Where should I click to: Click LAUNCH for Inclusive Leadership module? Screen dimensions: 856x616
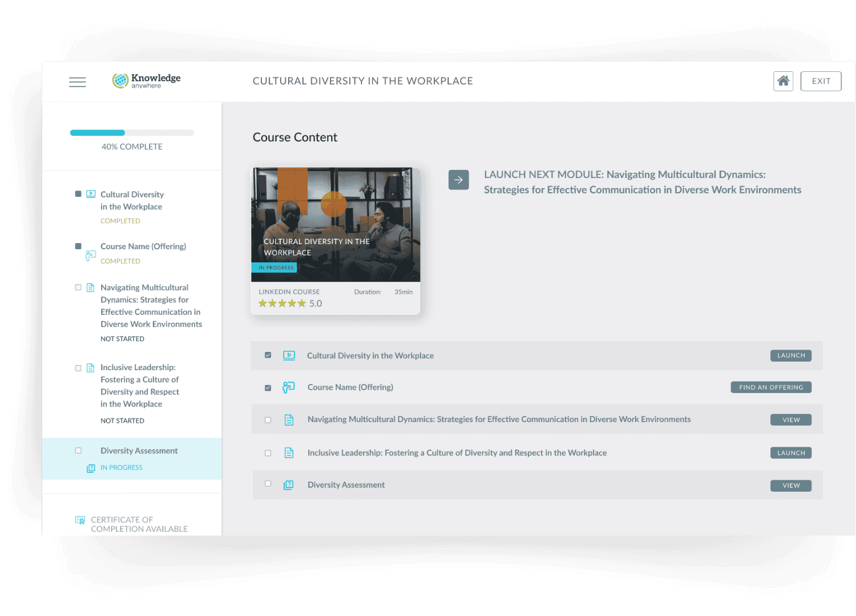point(790,452)
